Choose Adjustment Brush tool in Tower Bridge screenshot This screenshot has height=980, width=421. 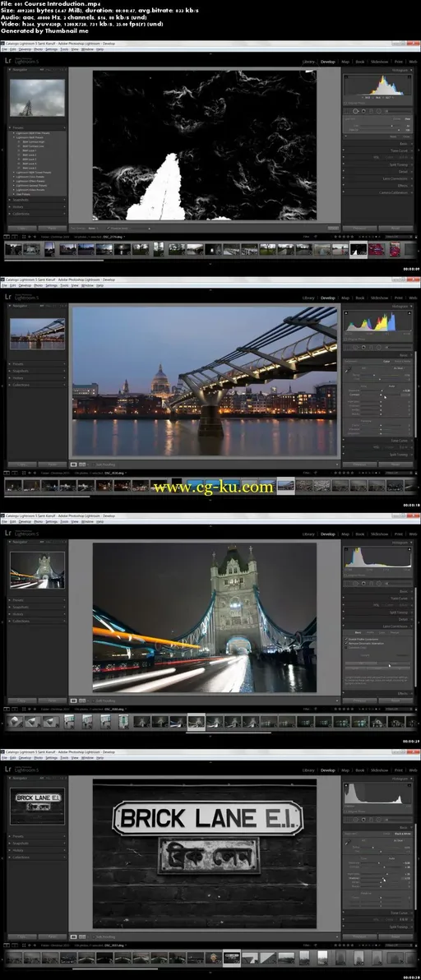click(386, 584)
